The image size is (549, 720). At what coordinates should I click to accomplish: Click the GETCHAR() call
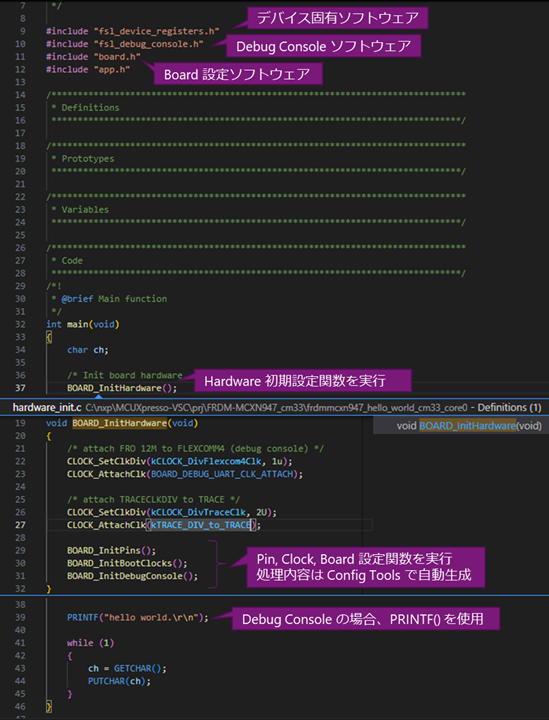[138, 669]
